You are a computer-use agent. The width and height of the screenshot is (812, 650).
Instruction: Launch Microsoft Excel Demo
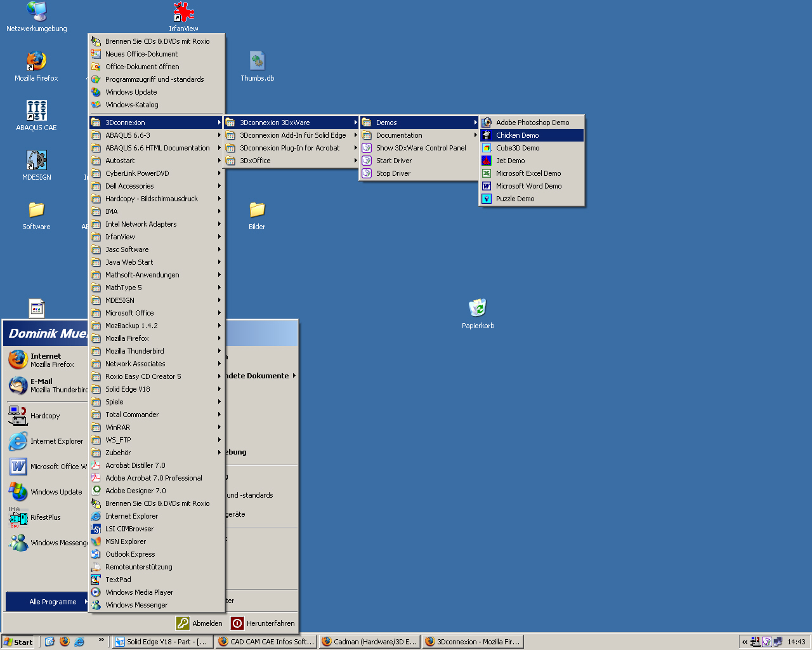pos(532,173)
